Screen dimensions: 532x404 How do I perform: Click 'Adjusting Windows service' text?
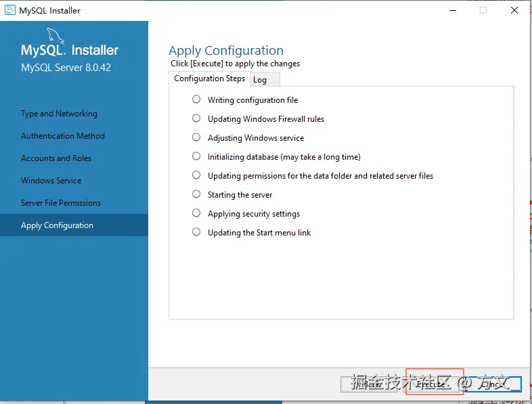click(x=256, y=138)
